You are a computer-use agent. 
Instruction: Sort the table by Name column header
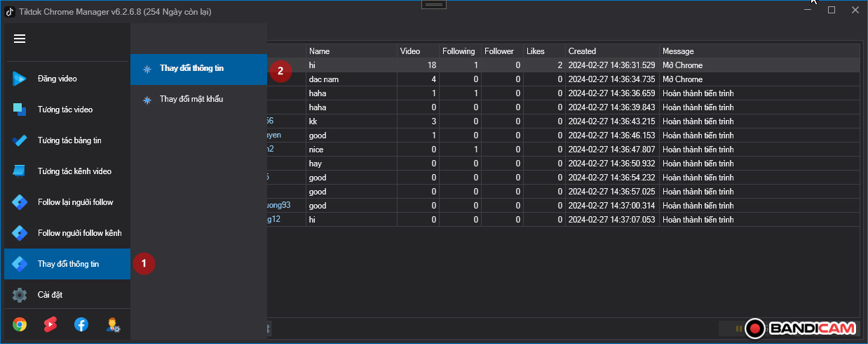351,51
